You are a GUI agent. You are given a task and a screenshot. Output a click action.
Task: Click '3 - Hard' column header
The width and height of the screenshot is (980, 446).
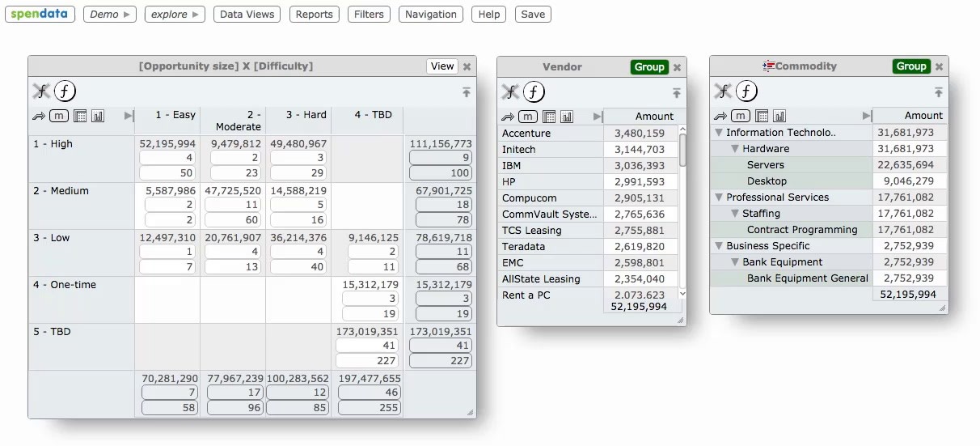306,115
